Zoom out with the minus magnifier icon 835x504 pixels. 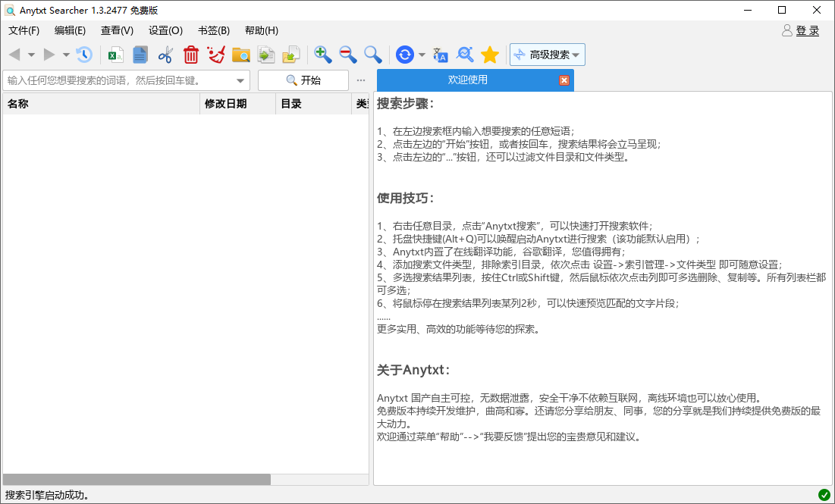point(347,55)
